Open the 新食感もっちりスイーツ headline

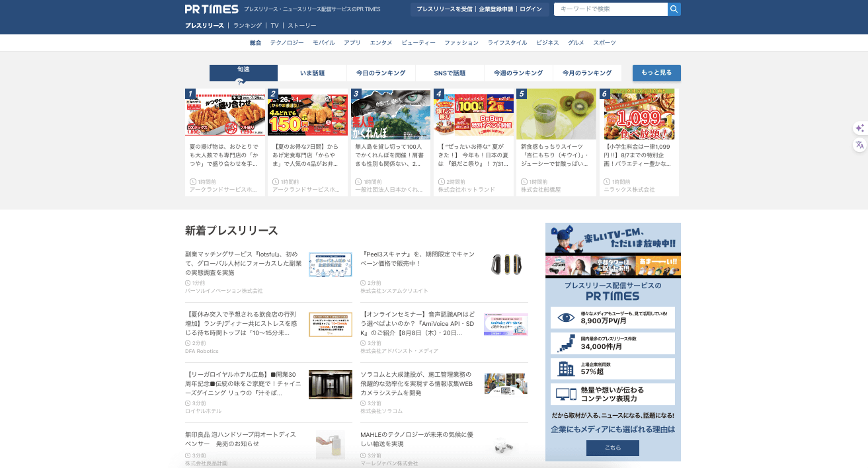556,155
